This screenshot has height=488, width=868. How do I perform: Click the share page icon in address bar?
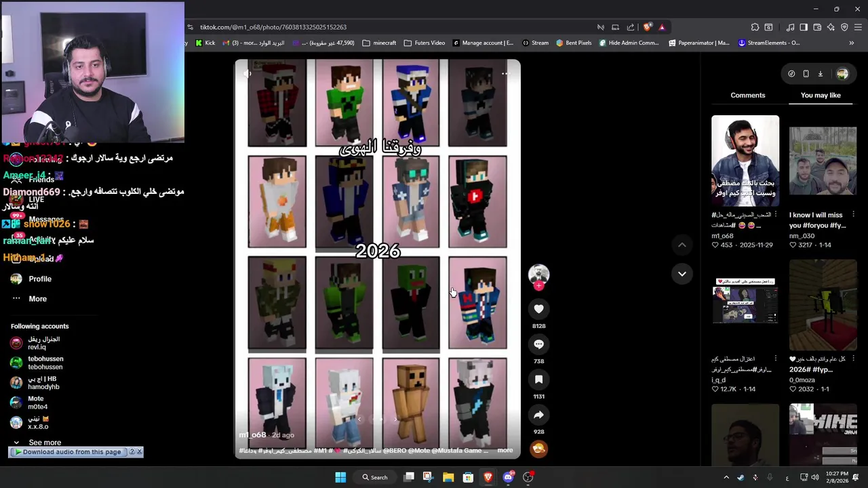[x=631, y=27]
